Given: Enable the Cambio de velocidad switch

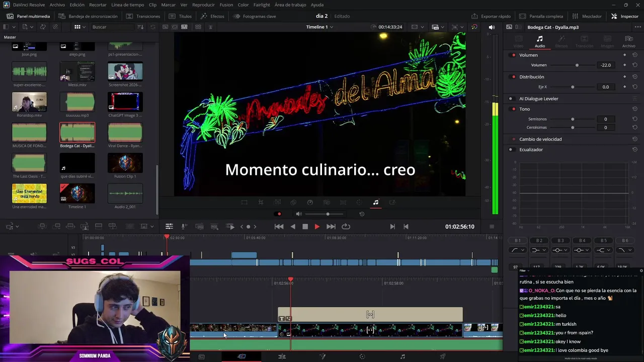Looking at the screenshot, I should [513, 139].
